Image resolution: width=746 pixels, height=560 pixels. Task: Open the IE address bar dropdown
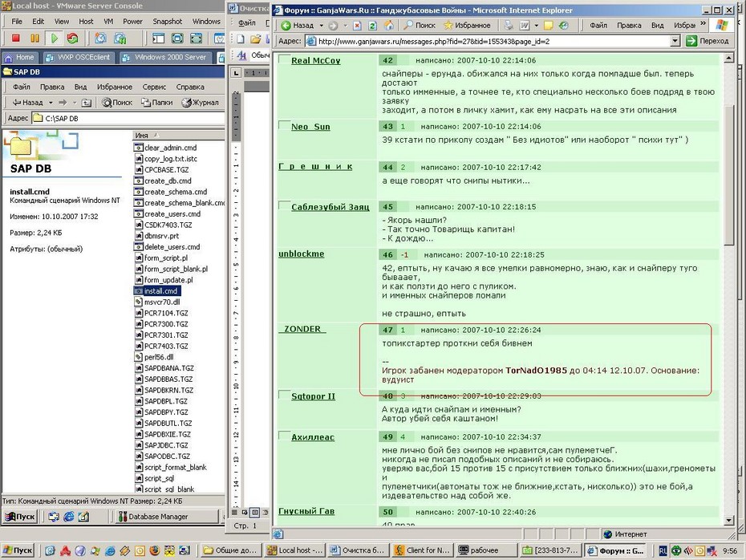[x=675, y=41]
